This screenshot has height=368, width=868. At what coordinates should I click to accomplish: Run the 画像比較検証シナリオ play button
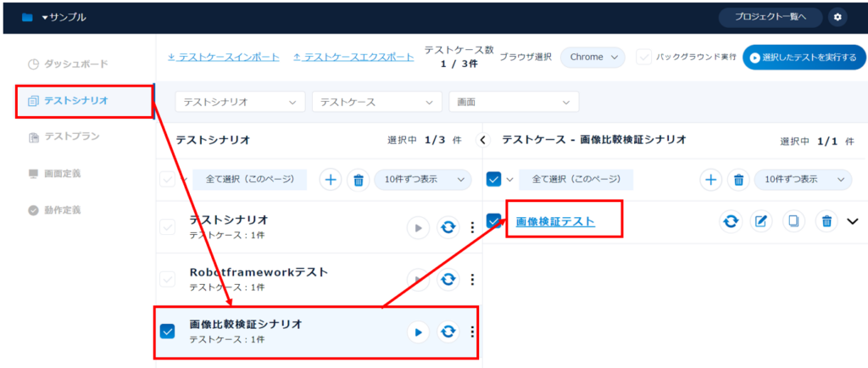417,332
